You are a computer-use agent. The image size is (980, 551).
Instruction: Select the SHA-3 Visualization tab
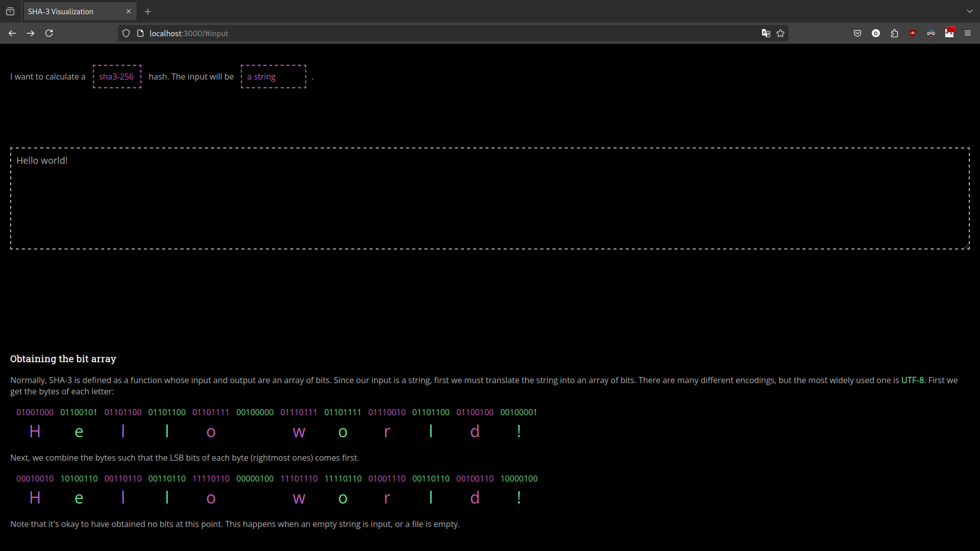(71, 11)
